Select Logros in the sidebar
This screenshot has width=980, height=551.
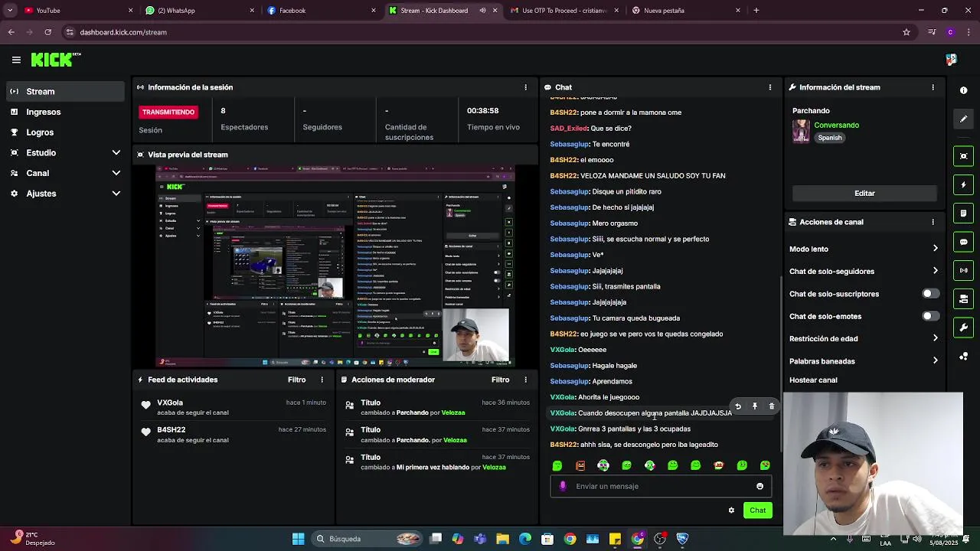click(x=65, y=132)
